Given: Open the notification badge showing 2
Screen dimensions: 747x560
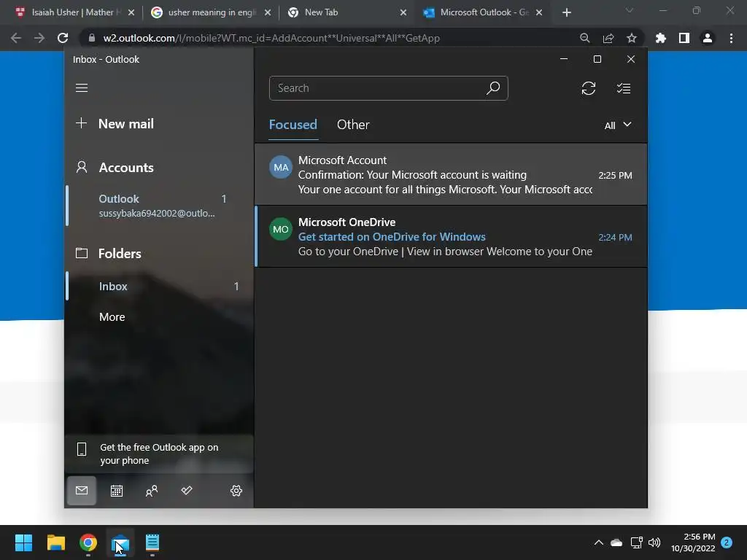Looking at the screenshot, I should click(x=727, y=542).
